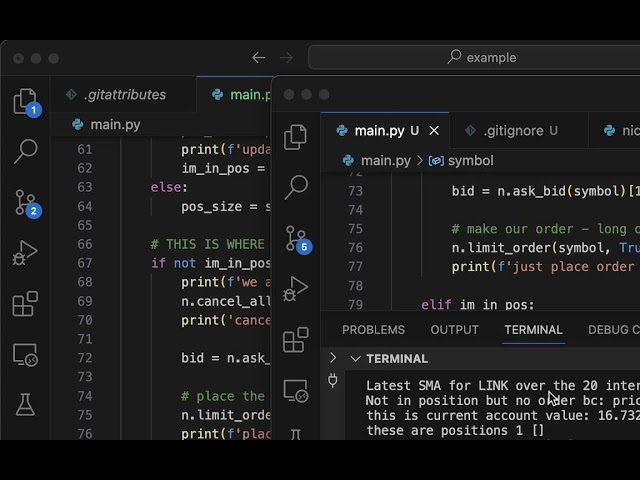Screen dimensions: 640x480
Task: Click 'Not in position but no order' line
Action: (502, 401)
